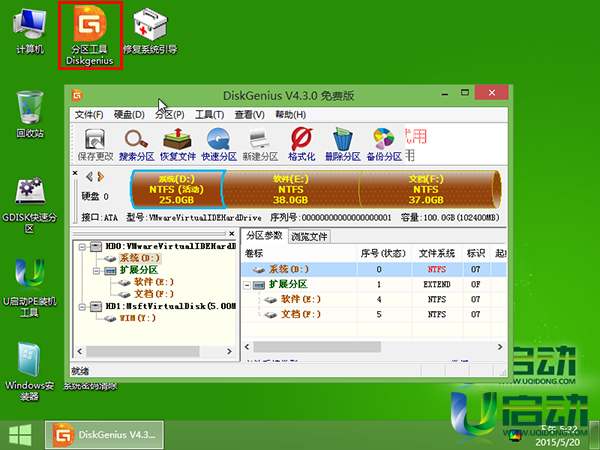Go to the previous disk with the left arrow

pos(90,176)
